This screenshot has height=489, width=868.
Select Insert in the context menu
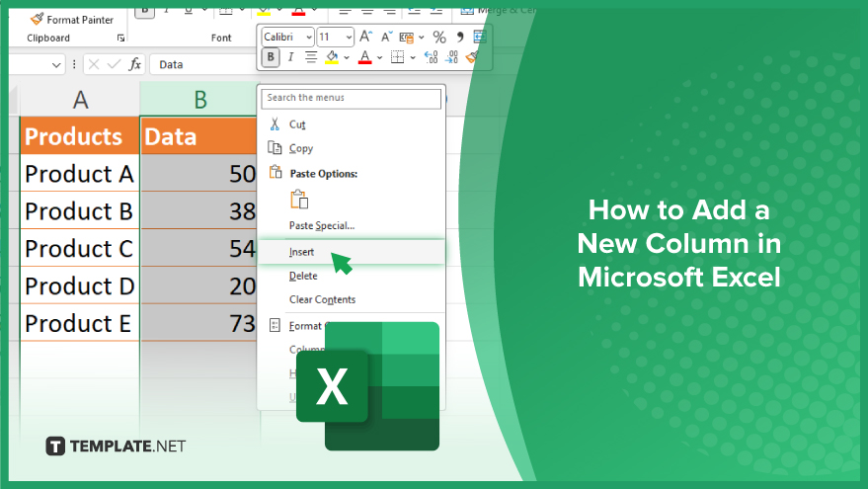351,252
